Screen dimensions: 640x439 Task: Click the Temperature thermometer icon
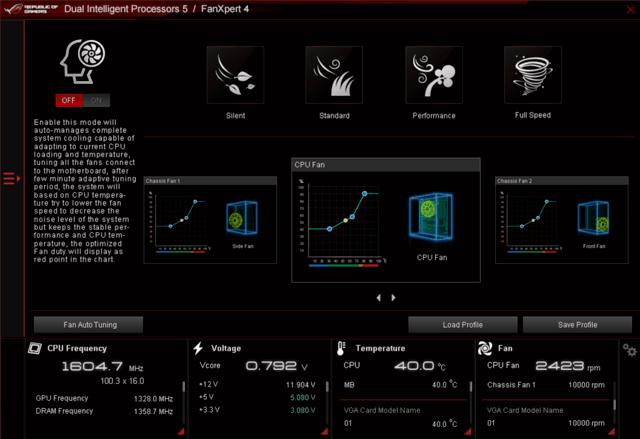(341, 348)
